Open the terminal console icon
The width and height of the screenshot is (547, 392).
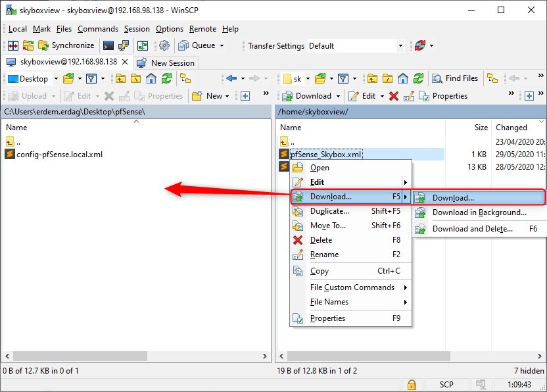coord(108,45)
